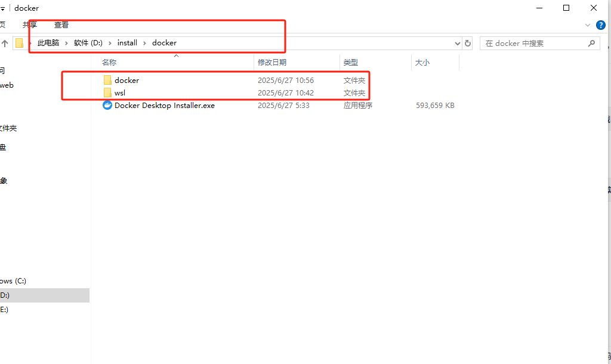611x364 pixels.
Task: Select the docker folder name text
Action: [126, 81]
